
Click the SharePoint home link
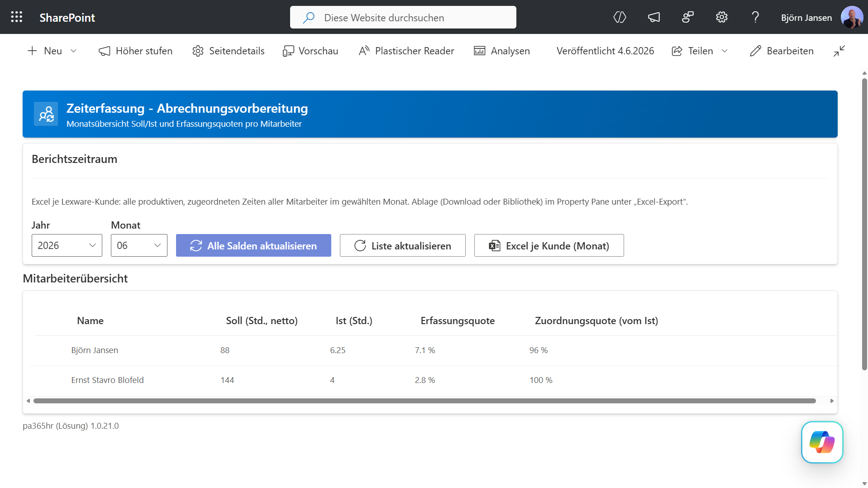point(67,18)
